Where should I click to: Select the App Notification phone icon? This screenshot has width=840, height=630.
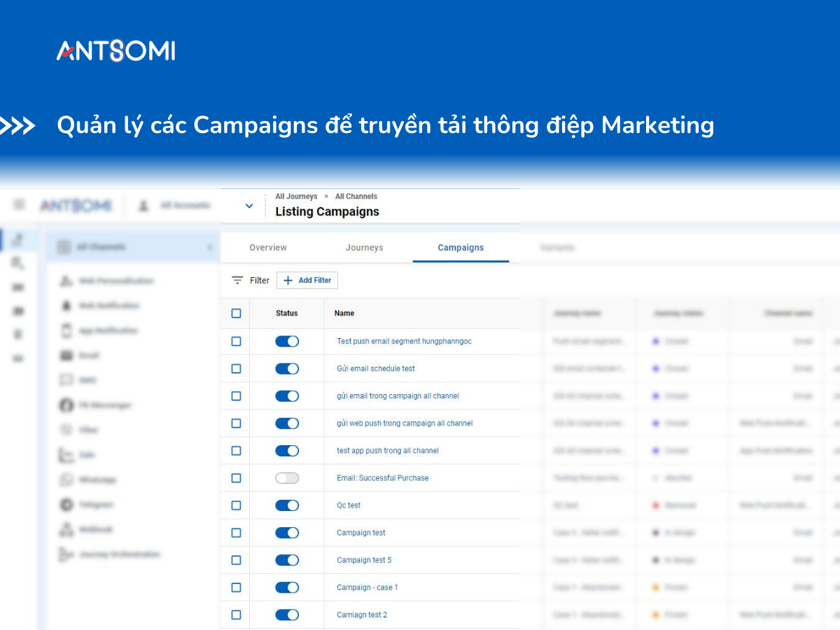pyautogui.click(x=66, y=330)
